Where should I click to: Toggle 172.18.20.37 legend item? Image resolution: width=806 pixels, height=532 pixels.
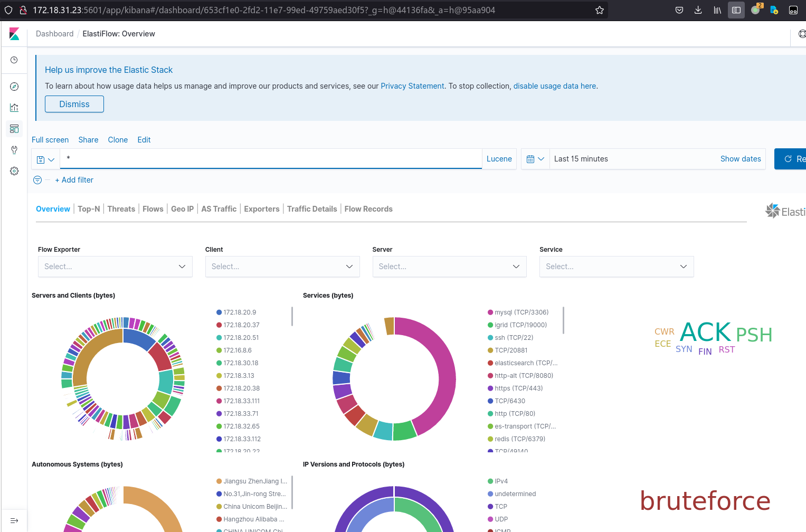tap(238, 325)
